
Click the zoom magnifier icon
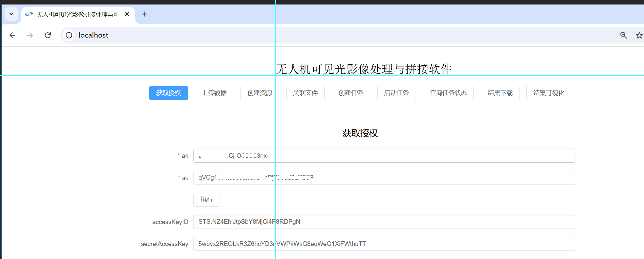point(623,35)
